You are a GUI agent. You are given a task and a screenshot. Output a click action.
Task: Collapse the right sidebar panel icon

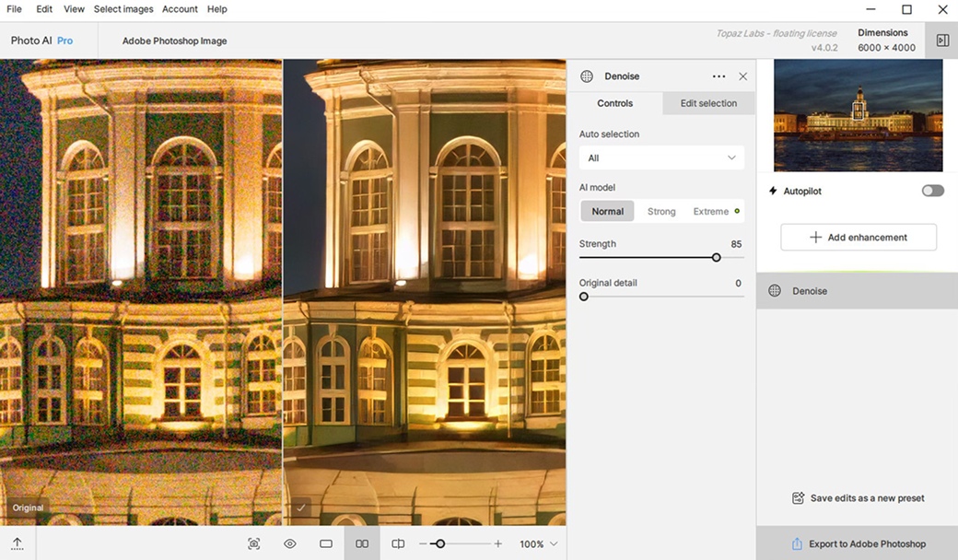[x=941, y=41]
